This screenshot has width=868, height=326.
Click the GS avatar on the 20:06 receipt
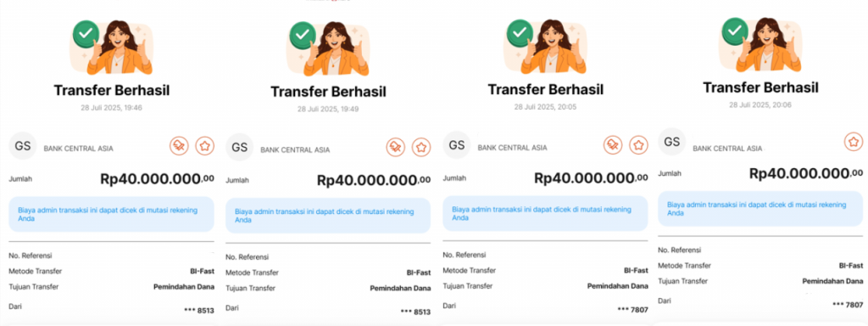click(671, 142)
